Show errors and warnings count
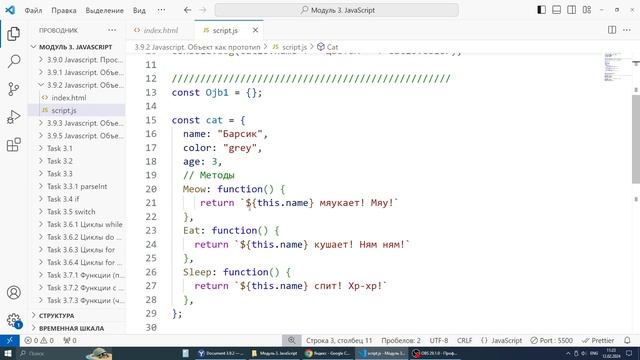640x360 pixels. pyautogui.click(x=39, y=340)
